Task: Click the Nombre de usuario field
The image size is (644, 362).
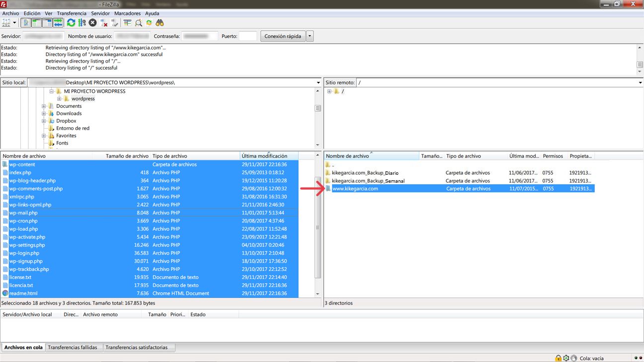Action: point(132,36)
